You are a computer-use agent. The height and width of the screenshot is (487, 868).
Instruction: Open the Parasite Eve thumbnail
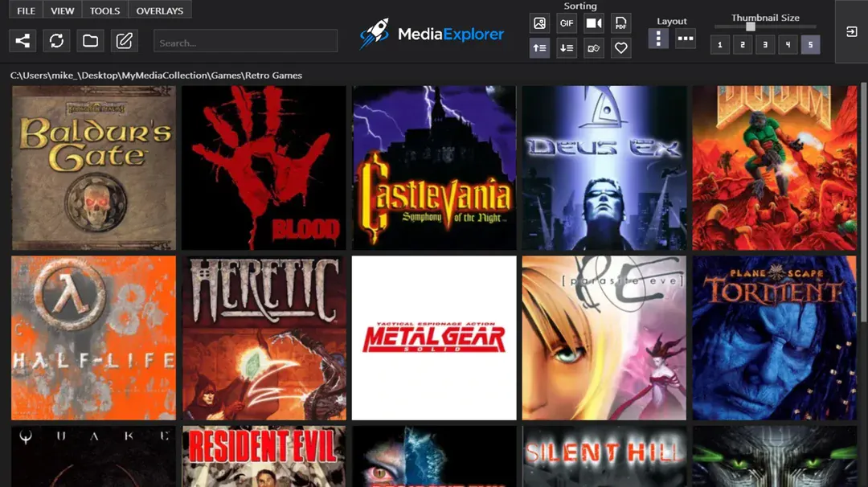coord(604,338)
